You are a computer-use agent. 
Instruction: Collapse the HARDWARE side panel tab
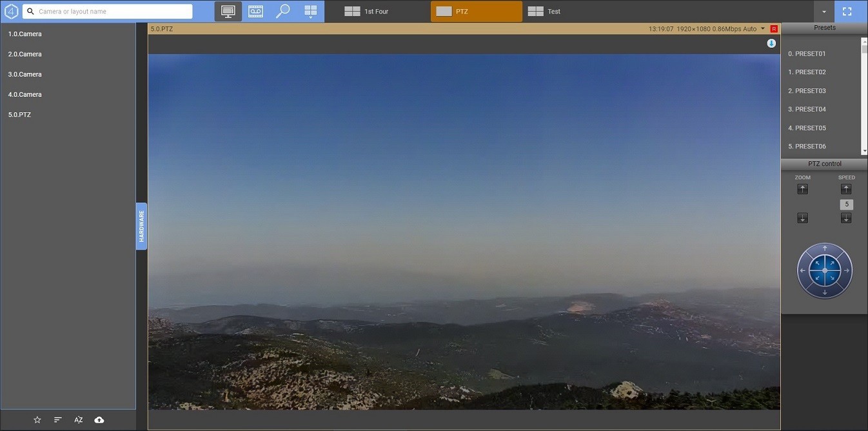tap(141, 226)
